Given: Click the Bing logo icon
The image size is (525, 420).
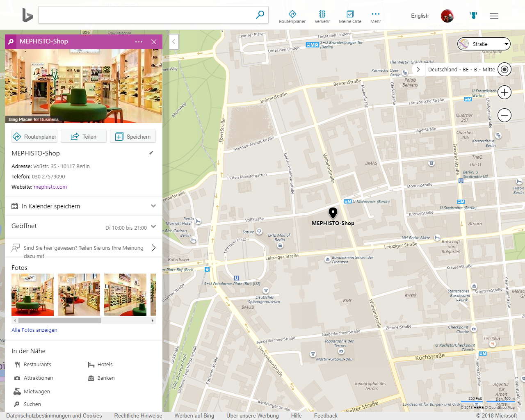Looking at the screenshot, I should tap(27, 15).
